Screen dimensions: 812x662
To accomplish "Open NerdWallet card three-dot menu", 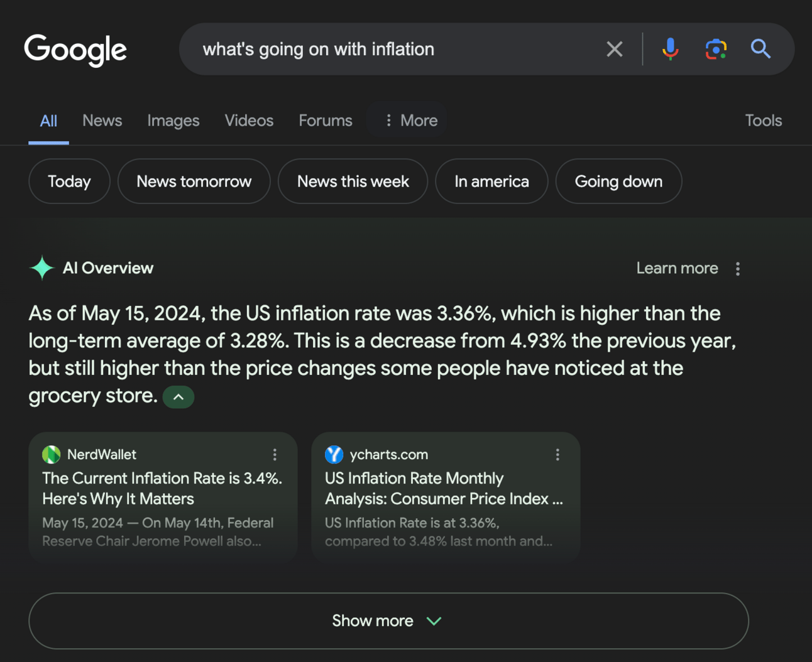I will [275, 455].
